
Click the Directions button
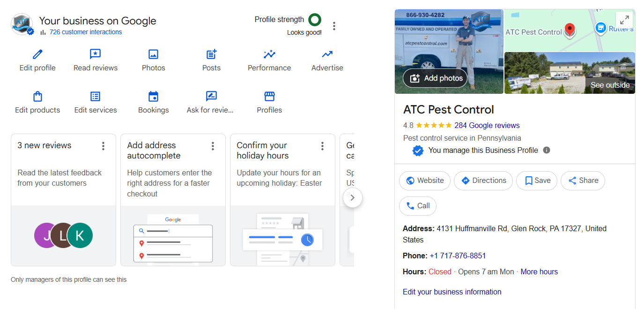[483, 181]
